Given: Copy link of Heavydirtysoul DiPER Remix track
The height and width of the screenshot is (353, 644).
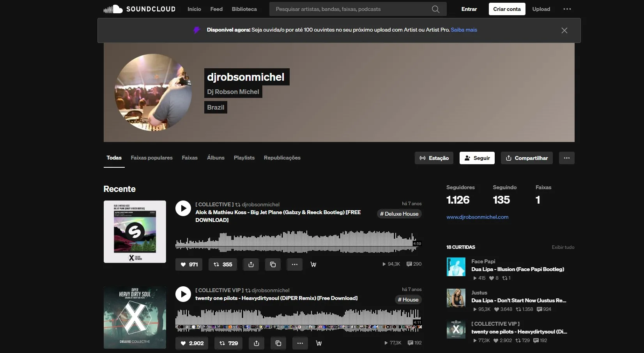Looking at the screenshot, I should (x=278, y=343).
